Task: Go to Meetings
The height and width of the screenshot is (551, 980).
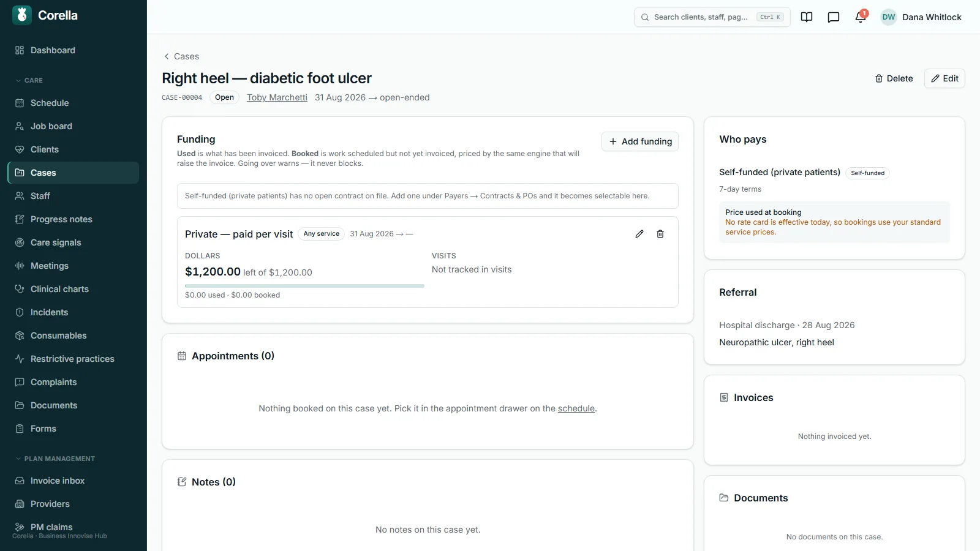Action: (73, 266)
